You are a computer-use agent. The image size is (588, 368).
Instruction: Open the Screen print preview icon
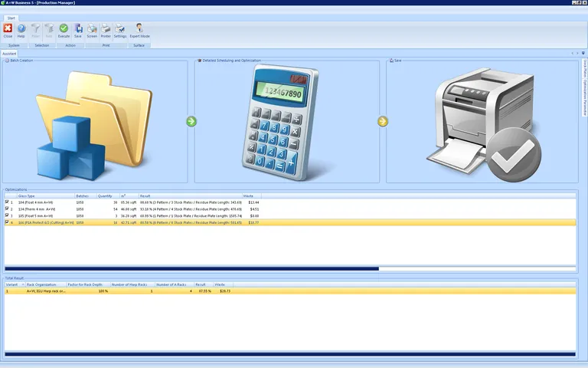tap(92, 31)
